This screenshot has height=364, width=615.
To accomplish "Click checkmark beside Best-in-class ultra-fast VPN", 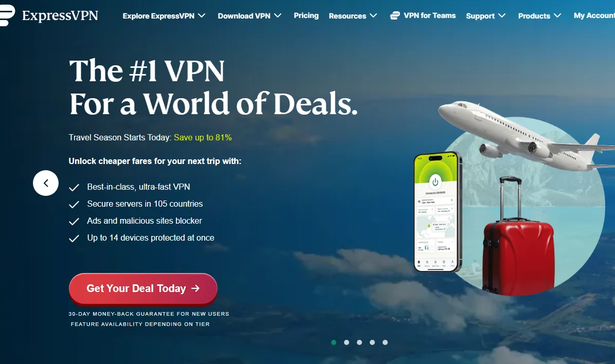I will tap(74, 188).
